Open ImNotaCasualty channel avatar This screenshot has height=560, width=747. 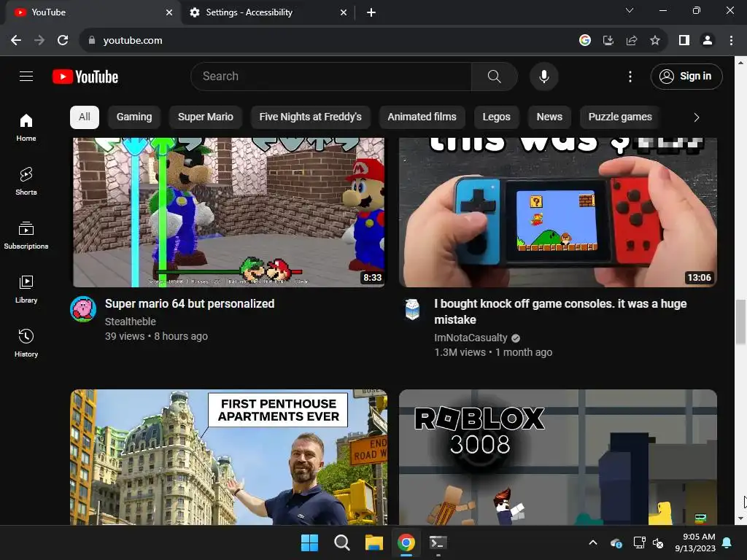(412, 309)
